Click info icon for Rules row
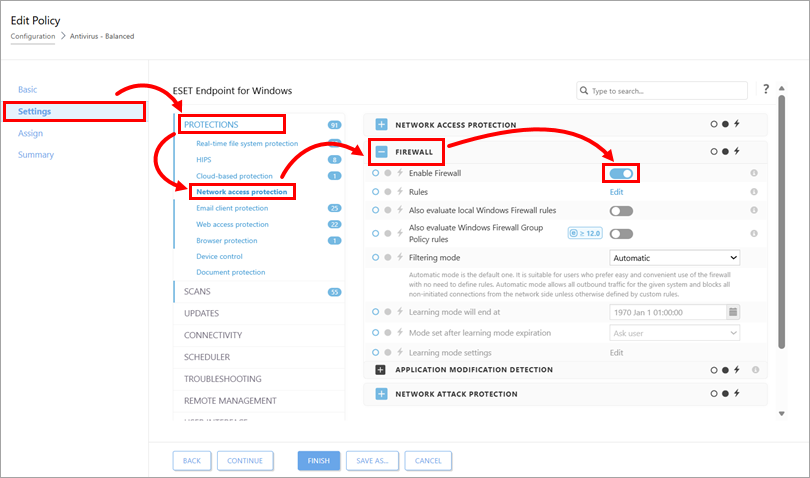This screenshot has width=810, height=478. pos(753,192)
